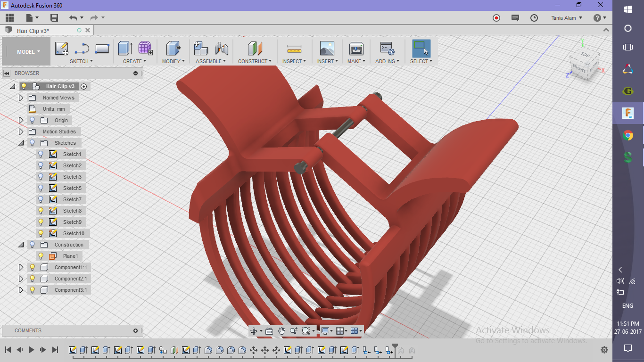The image size is (644, 362).
Task: Switch to the Hair Clip v3 tab
Action: tap(33, 31)
